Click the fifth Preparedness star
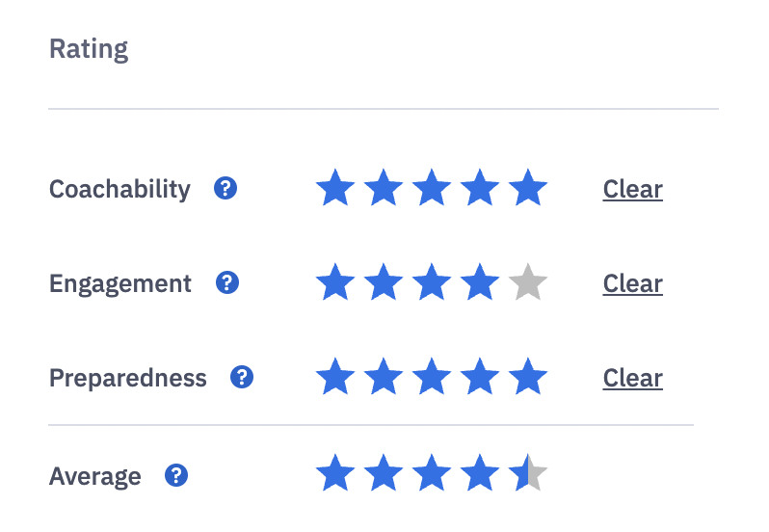Screen dimensions: 769x532 [528, 378]
